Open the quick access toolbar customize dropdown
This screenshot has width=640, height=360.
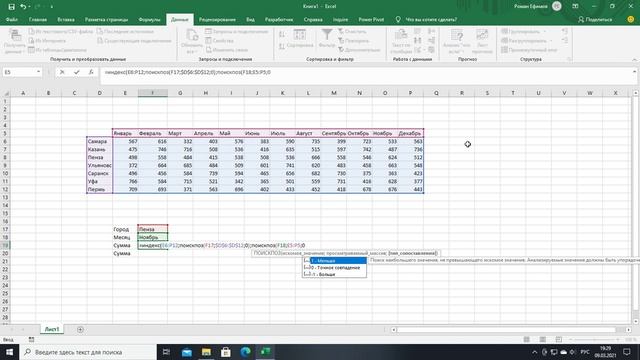point(52,7)
